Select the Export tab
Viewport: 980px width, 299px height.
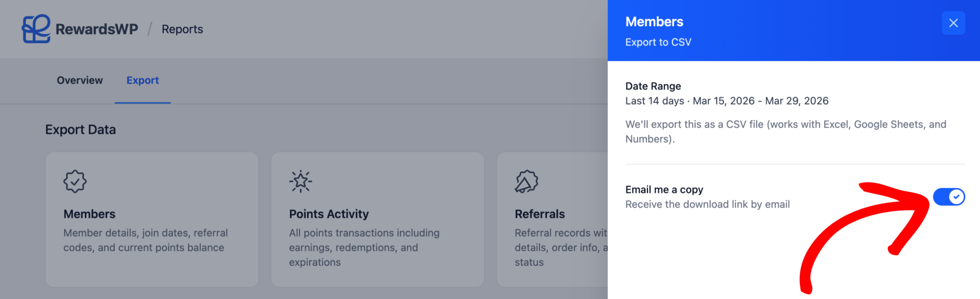pos(142,80)
